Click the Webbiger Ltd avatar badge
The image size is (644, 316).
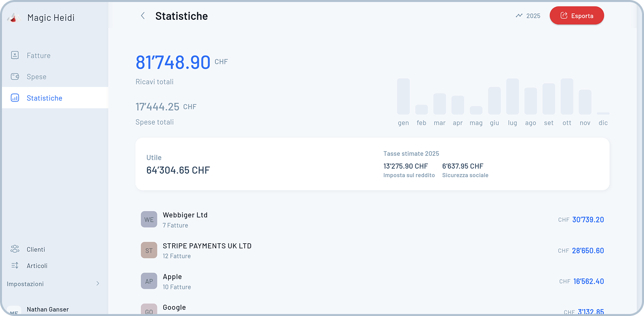pos(149,219)
